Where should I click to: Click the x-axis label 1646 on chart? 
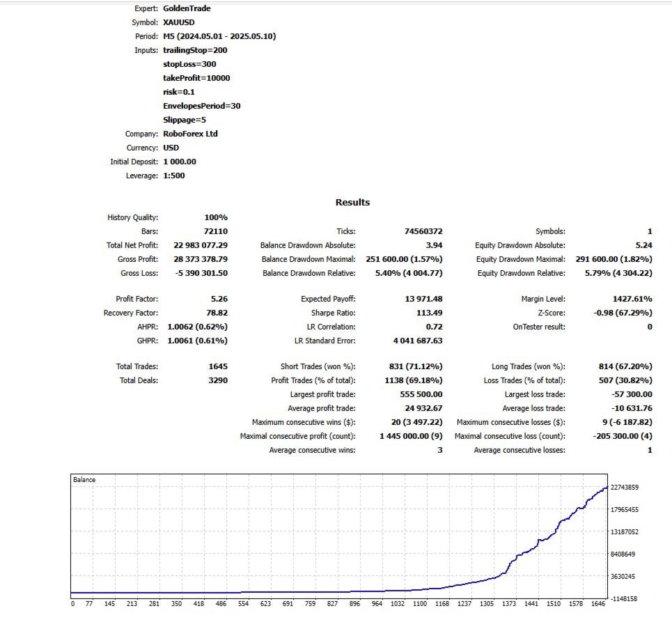tap(598, 604)
